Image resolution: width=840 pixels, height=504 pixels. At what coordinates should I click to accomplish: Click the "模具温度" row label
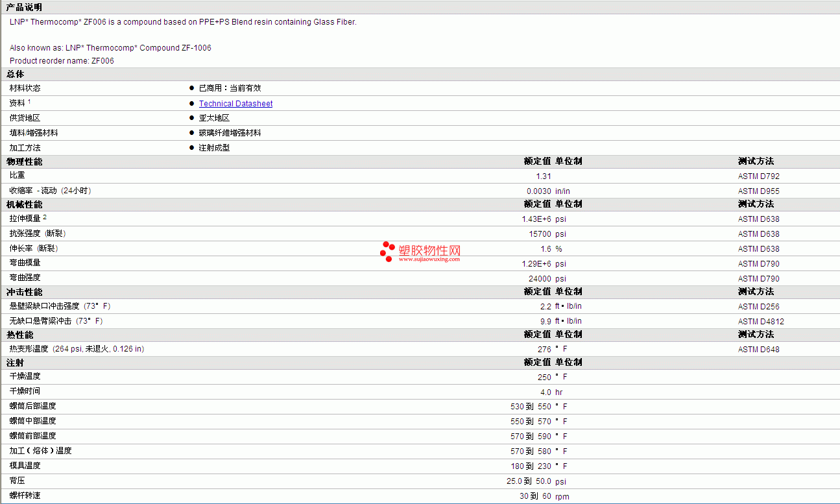tap(25, 466)
